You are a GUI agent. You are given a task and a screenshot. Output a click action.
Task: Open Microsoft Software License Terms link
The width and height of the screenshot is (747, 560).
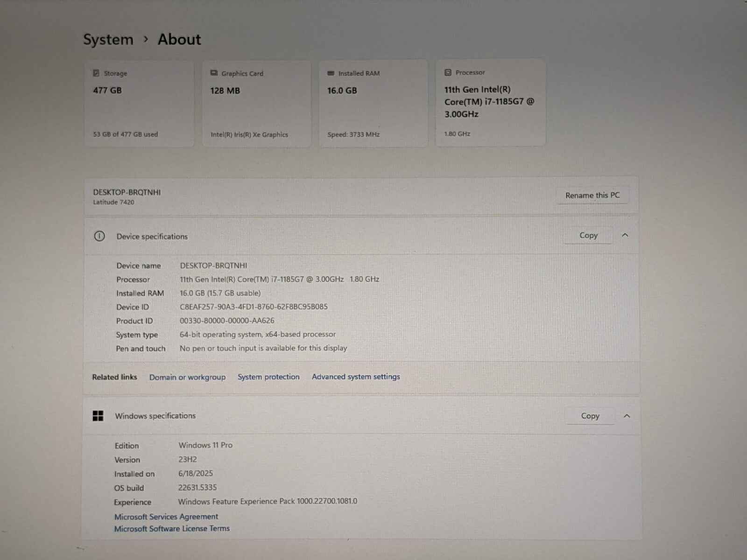point(172,529)
